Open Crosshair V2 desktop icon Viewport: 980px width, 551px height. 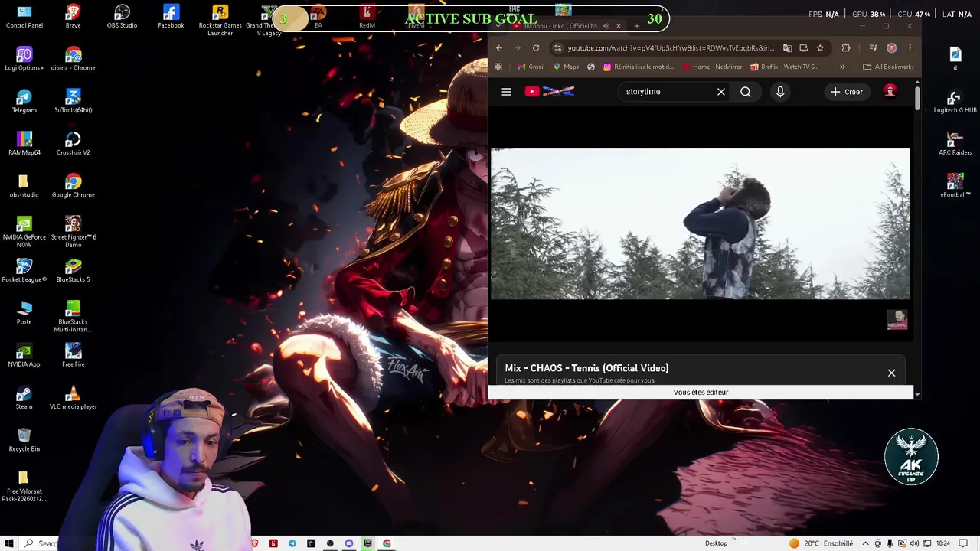(73, 144)
